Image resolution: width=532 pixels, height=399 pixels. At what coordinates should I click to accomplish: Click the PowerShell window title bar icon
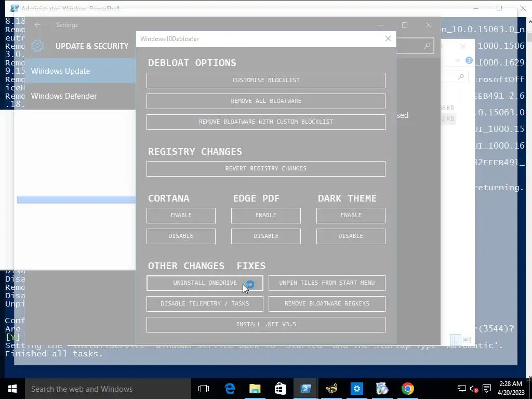click(x=14, y=8)
